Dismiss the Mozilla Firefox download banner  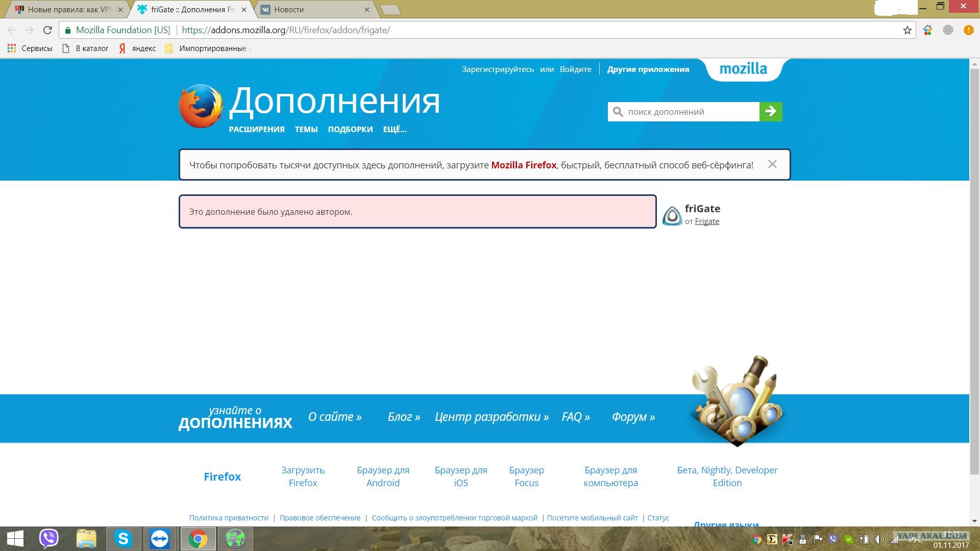[772, 164]
